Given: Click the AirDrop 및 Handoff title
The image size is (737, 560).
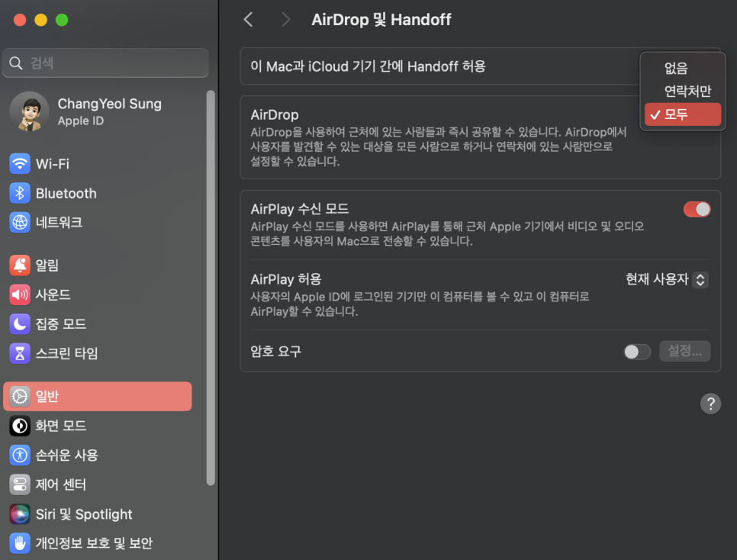Looking at the screenshot, I should (x=381, y=20).
